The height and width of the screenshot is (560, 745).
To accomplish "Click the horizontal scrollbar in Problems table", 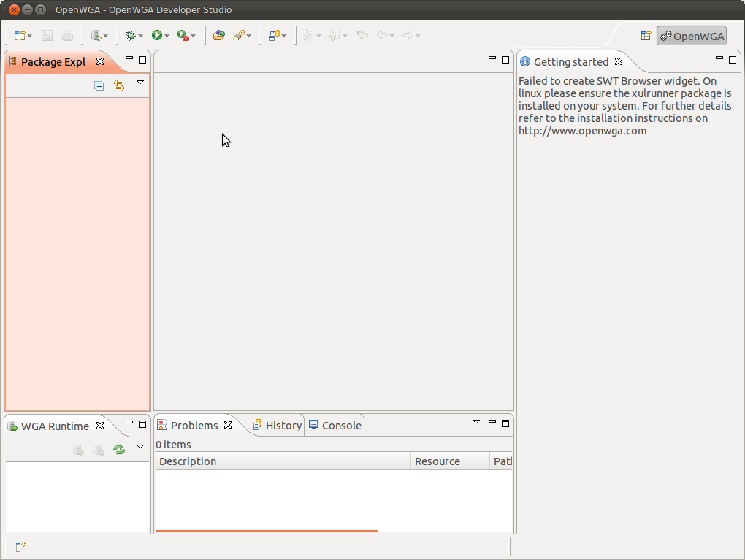I will (267, 531).
